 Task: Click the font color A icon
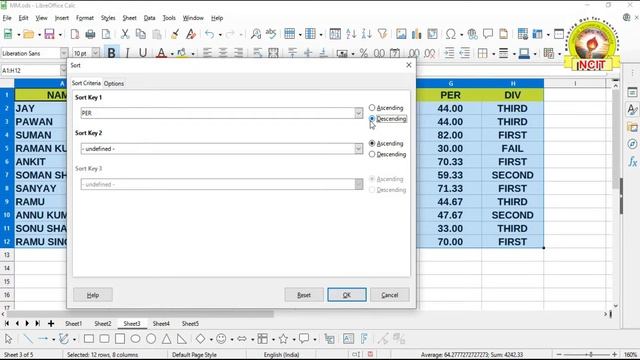coord(161,53)
